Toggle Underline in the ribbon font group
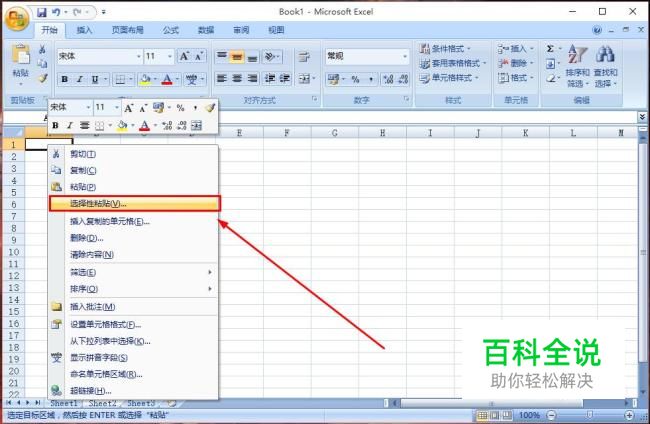Viewport: 650px width, 424px height. click(x=95, y=79)
